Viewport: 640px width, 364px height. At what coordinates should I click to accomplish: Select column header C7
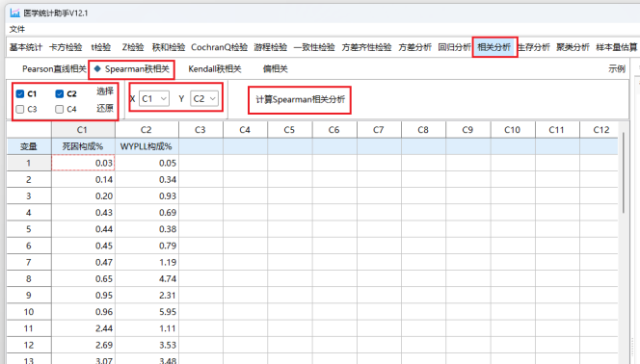[x=379, y=130]
